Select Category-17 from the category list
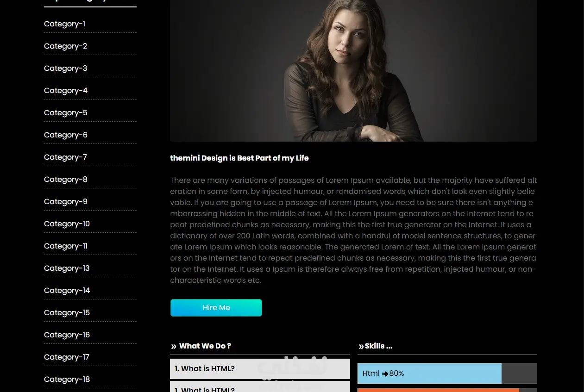 tap(67, 357)
